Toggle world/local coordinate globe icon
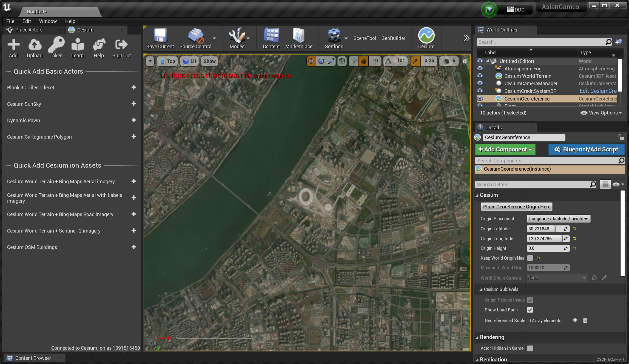 point(342,61)
